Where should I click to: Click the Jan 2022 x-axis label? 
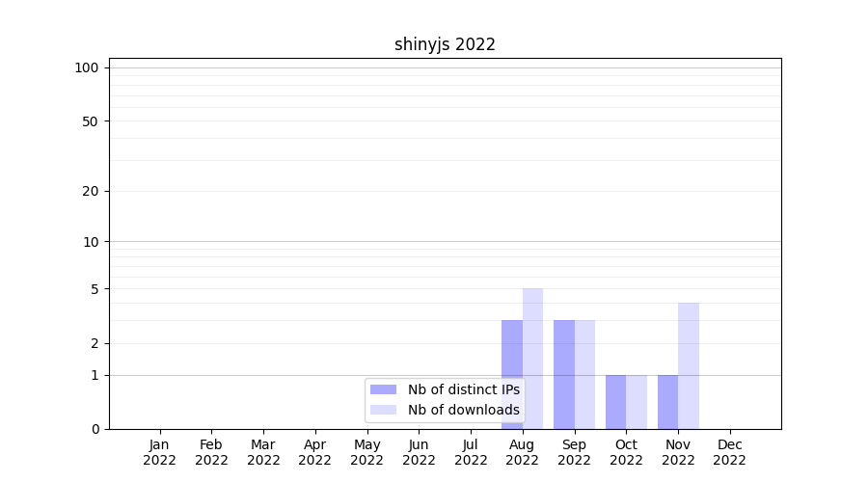[x=159, y=452]
